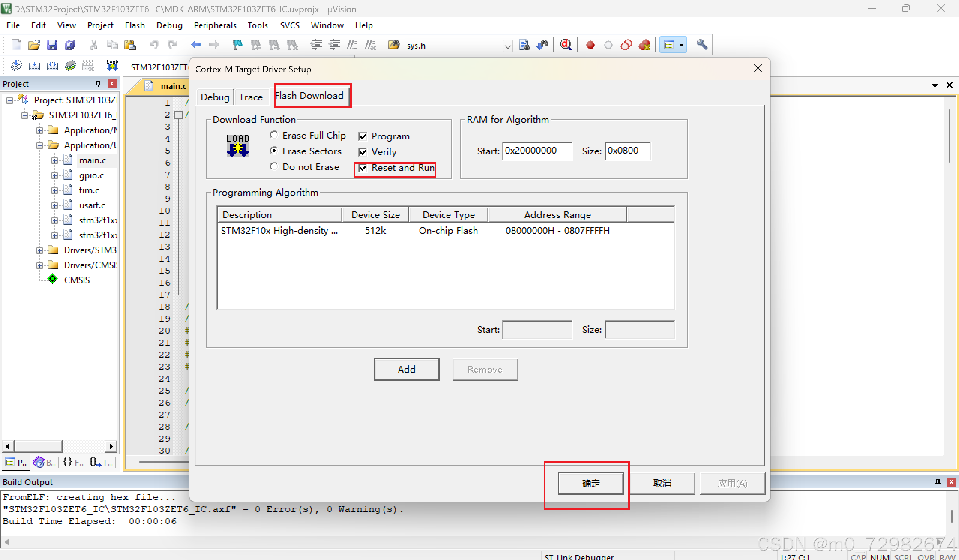959x560 pixels.
Task: Insert a breakpoint with the red dot icon
Action: [590, 45]
